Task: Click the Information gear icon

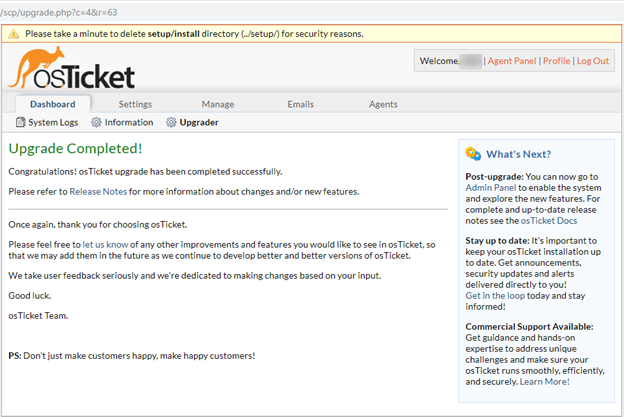Action: click(x=96, y=123)
